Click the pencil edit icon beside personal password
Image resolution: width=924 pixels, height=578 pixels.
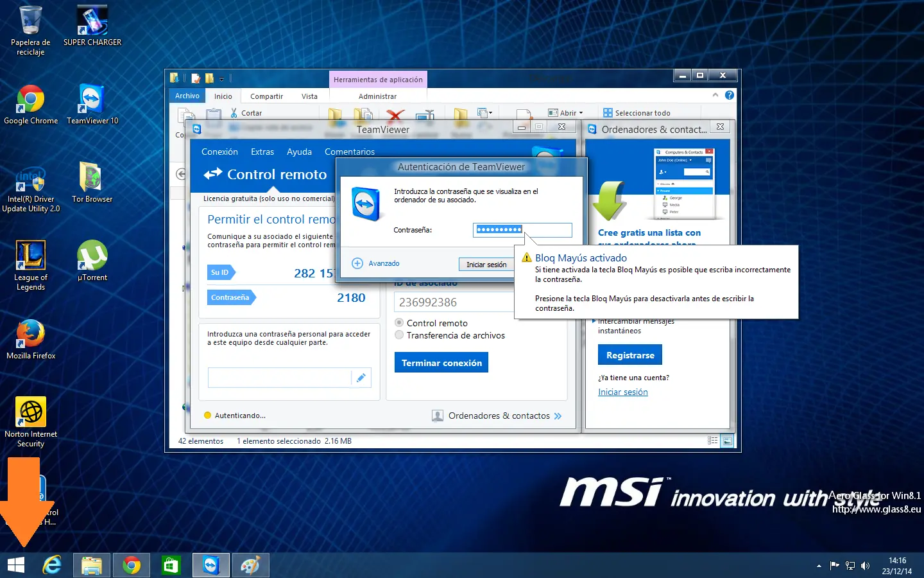pos(361,378)
